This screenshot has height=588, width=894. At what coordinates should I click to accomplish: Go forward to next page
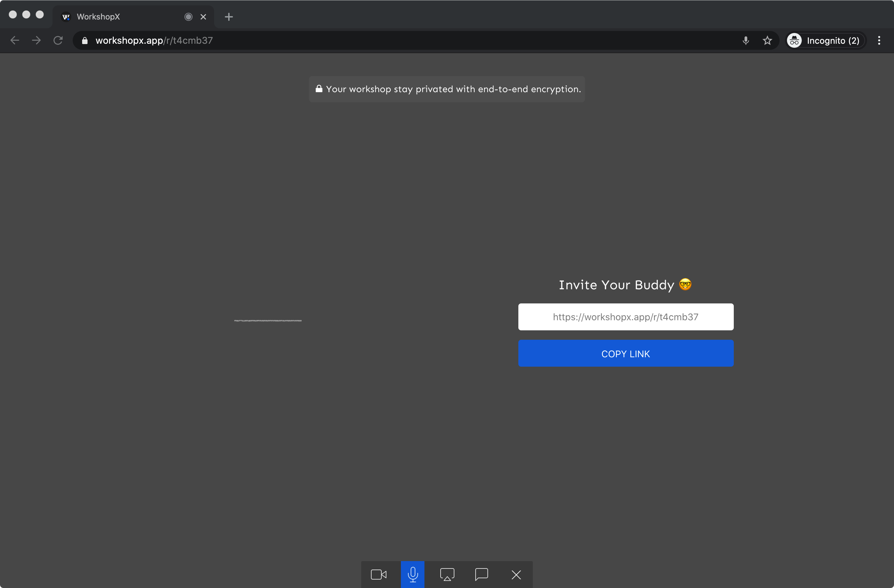pos(36,41)
